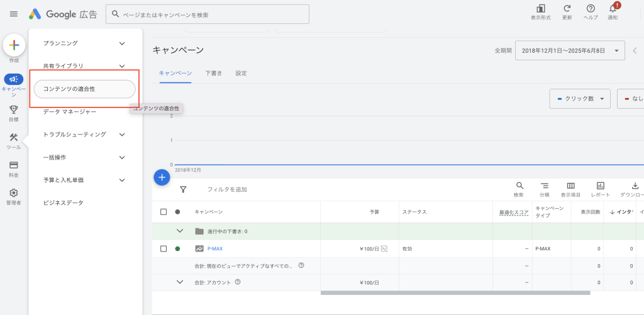
Task: Open the クリック数 metric dropdown
Action: pyautogui.click(x=580, y=99)
